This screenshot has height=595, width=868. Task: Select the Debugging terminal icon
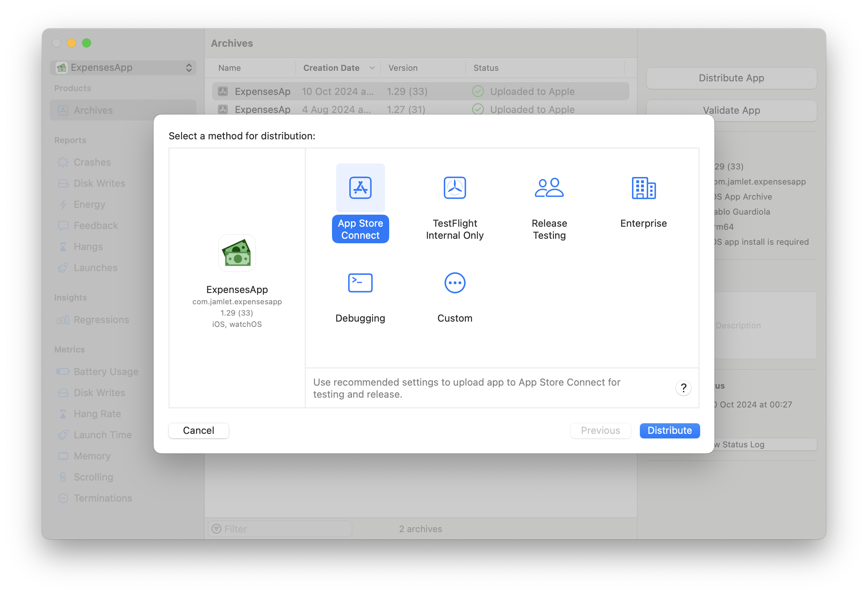[x=360, y=283]
